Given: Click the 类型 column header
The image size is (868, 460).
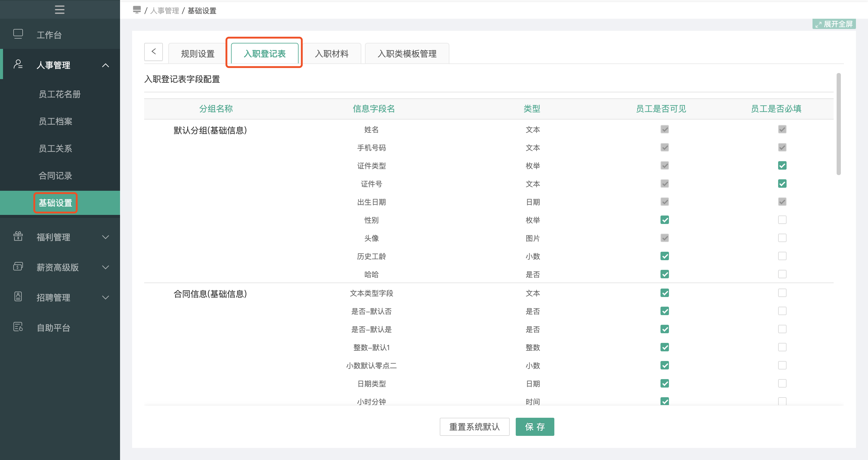Looking at the screenshot, I should pyautogui.click(x=532, y=109).
